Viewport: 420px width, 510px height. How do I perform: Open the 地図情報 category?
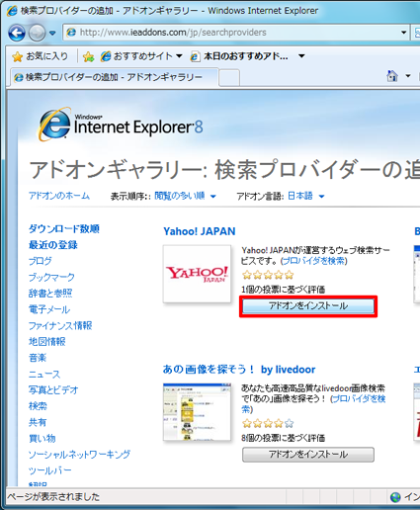tap(47, 342)
